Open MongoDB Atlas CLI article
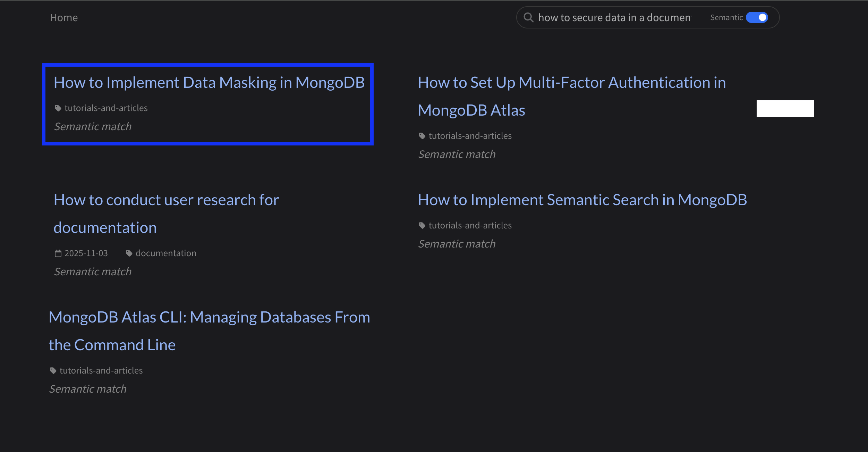 210,331
